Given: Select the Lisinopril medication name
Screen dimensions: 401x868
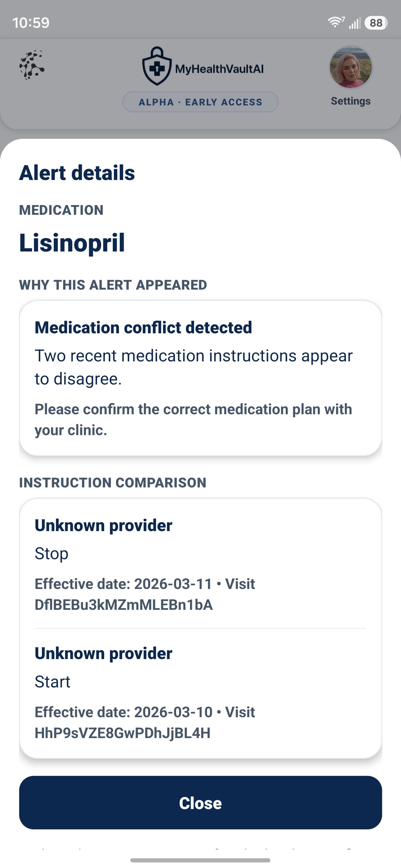Looking at the screenshot, I should [72, 243].
